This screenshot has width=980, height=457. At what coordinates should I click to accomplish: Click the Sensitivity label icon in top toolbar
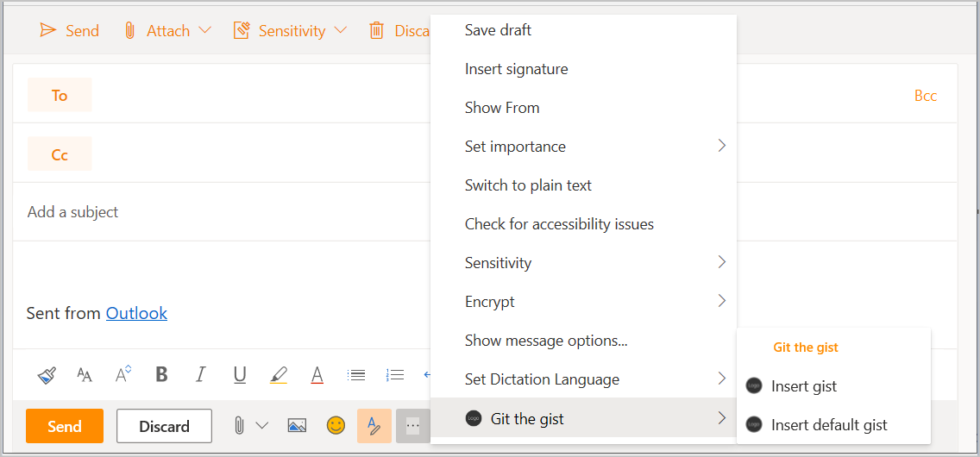242,30
